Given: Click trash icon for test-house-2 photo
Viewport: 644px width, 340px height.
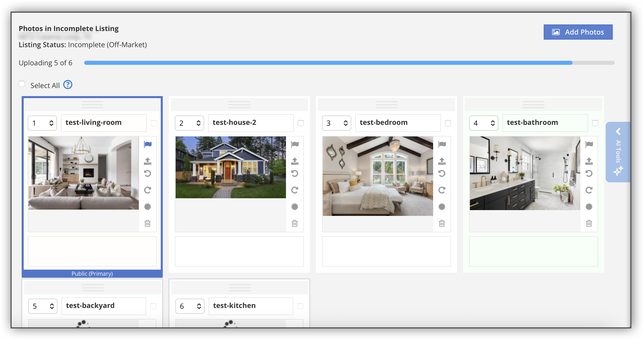Looking at the screenshot, I should [295, 223].
